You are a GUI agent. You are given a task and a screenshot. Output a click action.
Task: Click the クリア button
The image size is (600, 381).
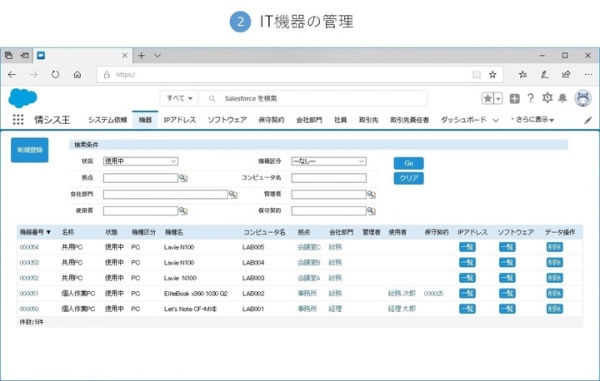coord(409,178)
